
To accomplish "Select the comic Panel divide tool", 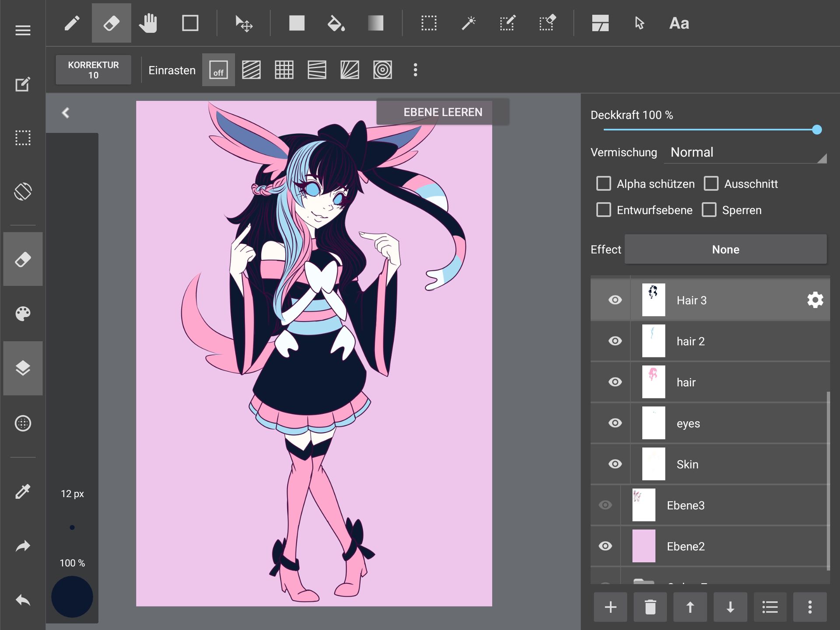I will tap(600, 23).
